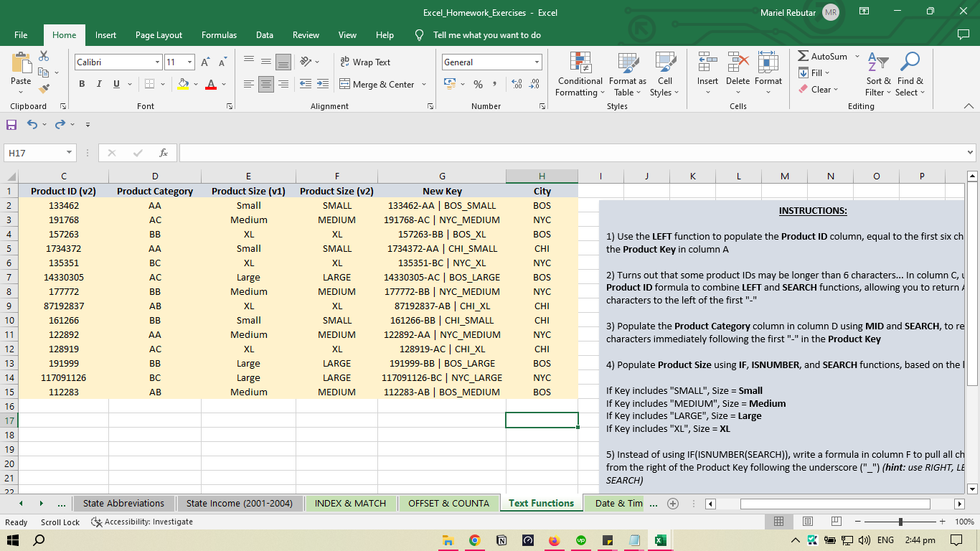Toggle Wrap Text
Viewport: 980px width, 551px height.
365,62
